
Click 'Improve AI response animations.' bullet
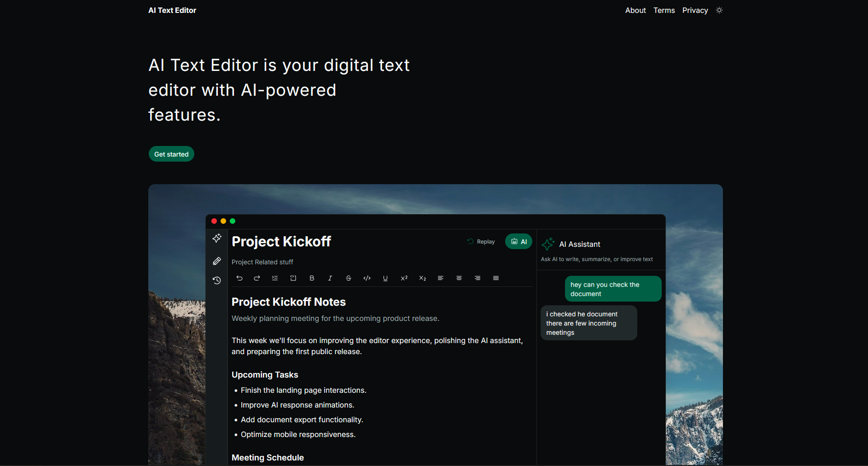(297, 405)
